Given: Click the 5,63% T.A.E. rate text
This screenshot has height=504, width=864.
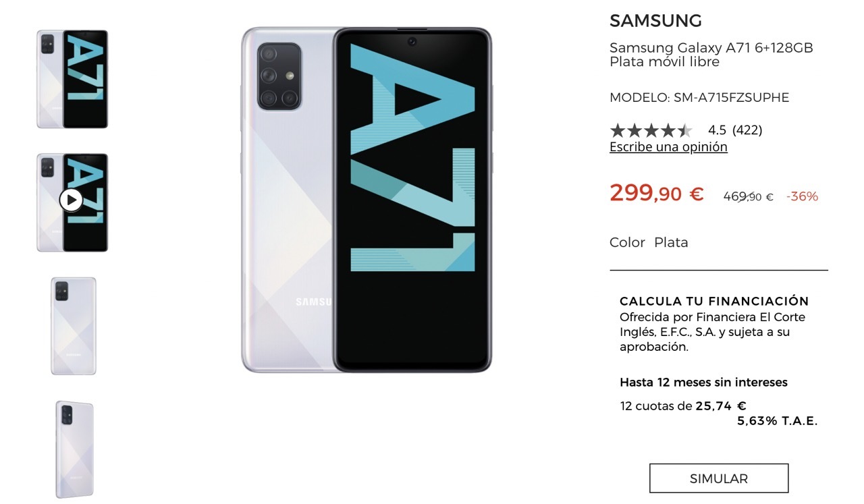Looking at the screenshot, I should (777, 421).
